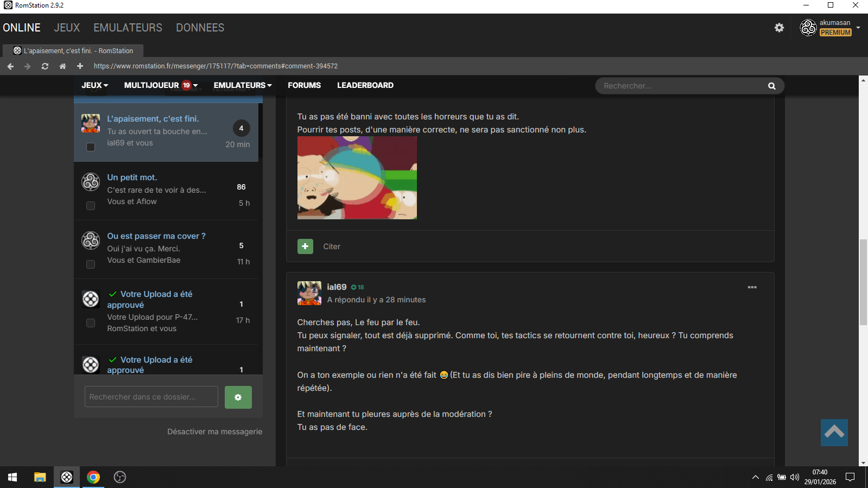This screenshot has height=488, width=868.
Task: Click the Citer quote button
Action: point(331,246)
